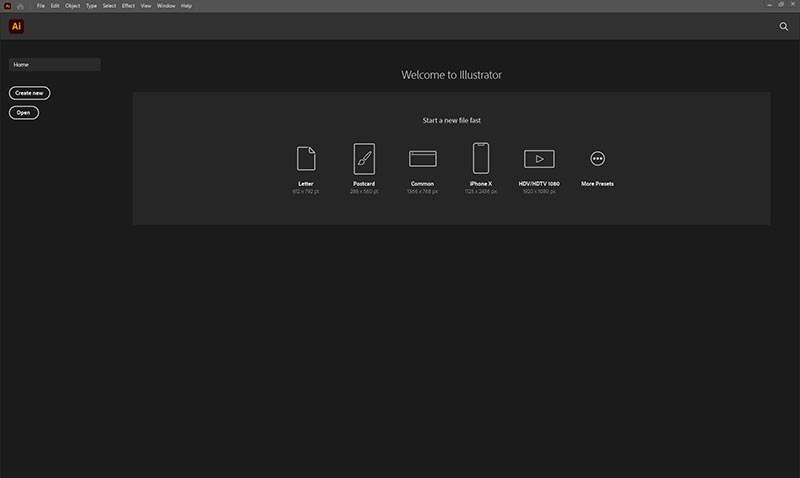Open the File menu
Image resolution: width=800 pixels, height=478 pixels.
[x=41, y=6]
